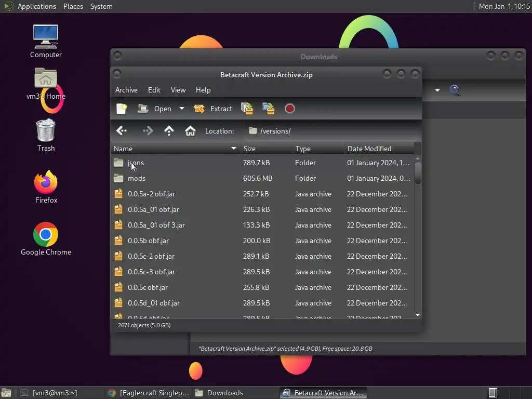This screenshot has width=532, height=399.
Task: Click the Open archive toolbar button
Action: [x=154, y=109]
